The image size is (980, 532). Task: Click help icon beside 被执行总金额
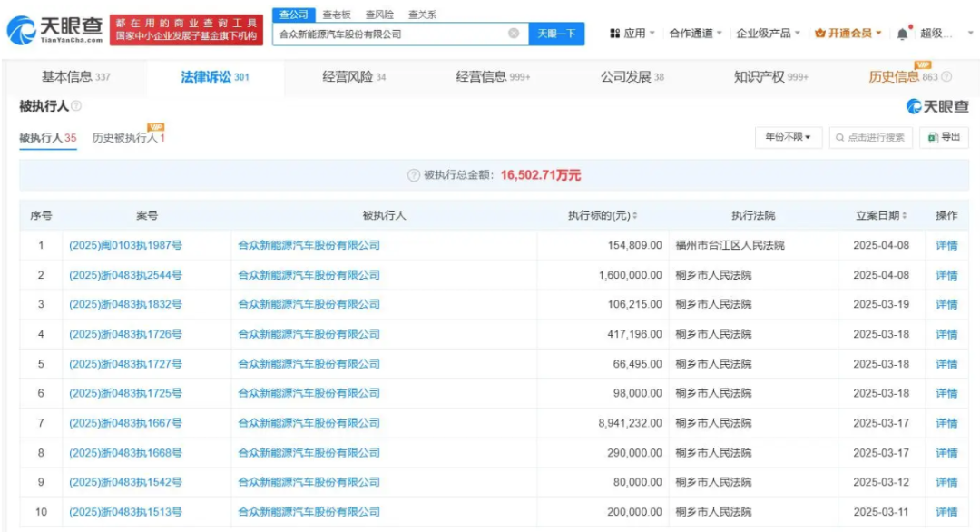413,175
